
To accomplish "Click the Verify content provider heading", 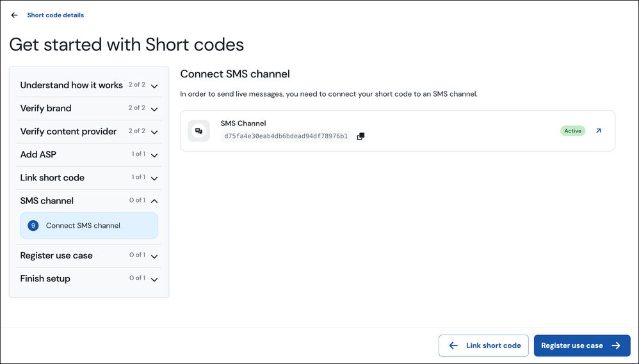I will tap(69, 131).
